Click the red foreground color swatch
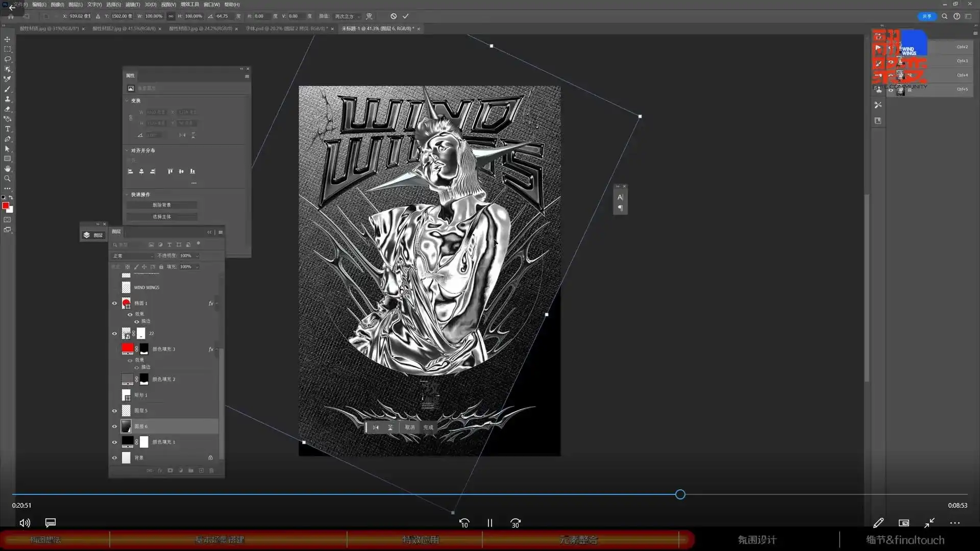This screenshot has width=980, height=551. [6, 206]
